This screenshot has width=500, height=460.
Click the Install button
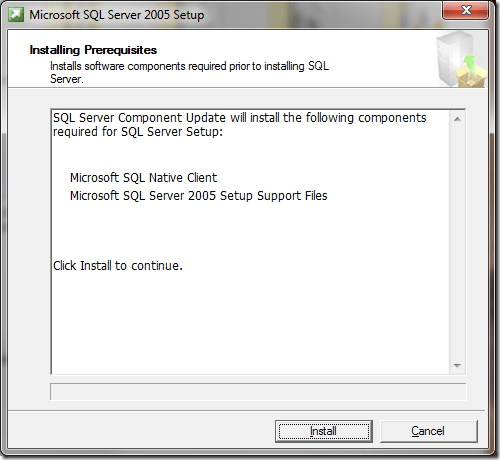pos(324,431)
